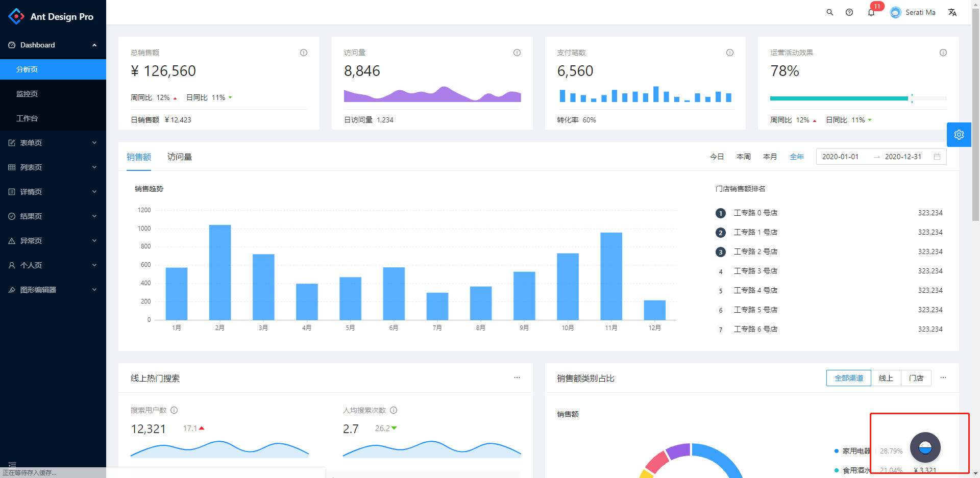The height and width of the screenshot is (478, 980).
Task: Click the info icon beside 搜索用户数
Action: pyautogui.click(x=174, y=410)
